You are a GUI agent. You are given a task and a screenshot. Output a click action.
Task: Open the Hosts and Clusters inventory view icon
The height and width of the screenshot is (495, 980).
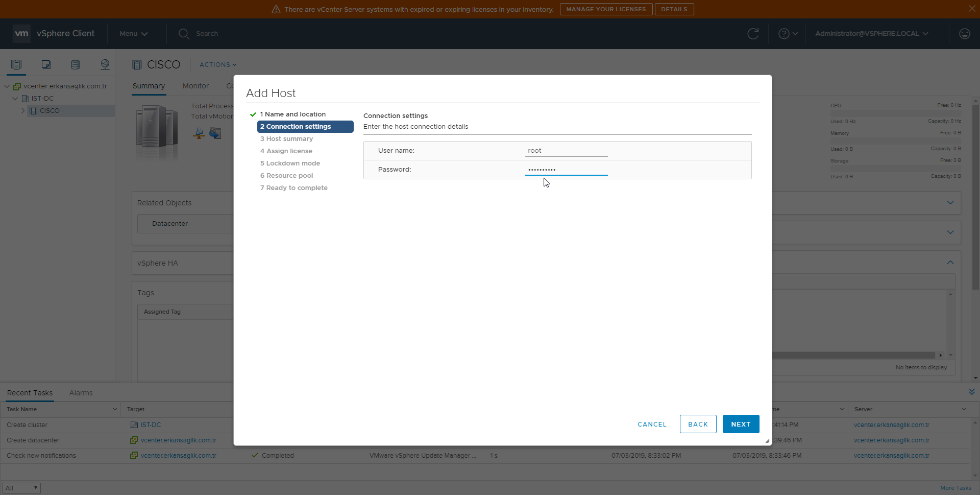coord(16,64)
